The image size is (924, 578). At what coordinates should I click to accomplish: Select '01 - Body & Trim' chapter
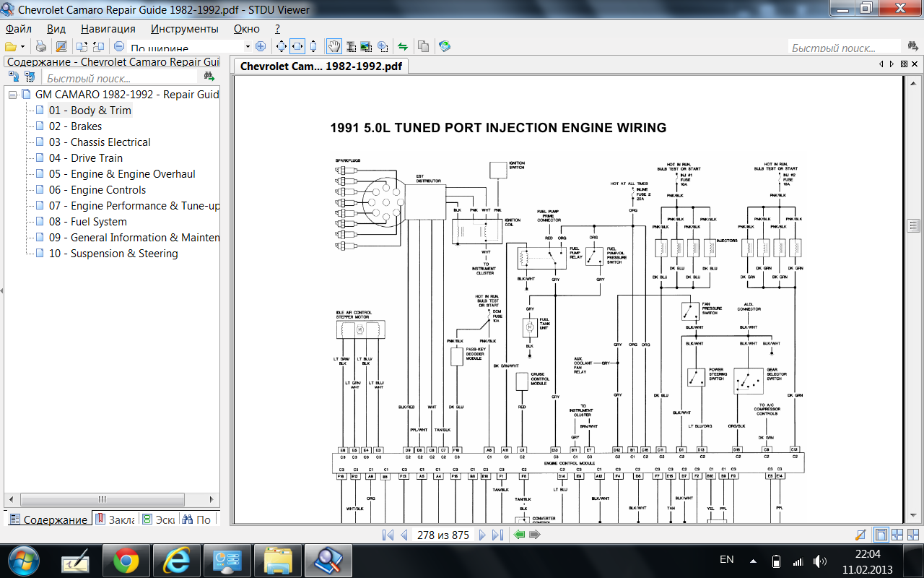[90, 111]
